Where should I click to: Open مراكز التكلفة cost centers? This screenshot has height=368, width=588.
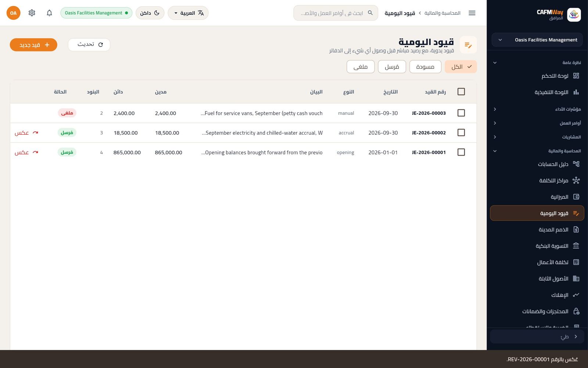(537, 180)
